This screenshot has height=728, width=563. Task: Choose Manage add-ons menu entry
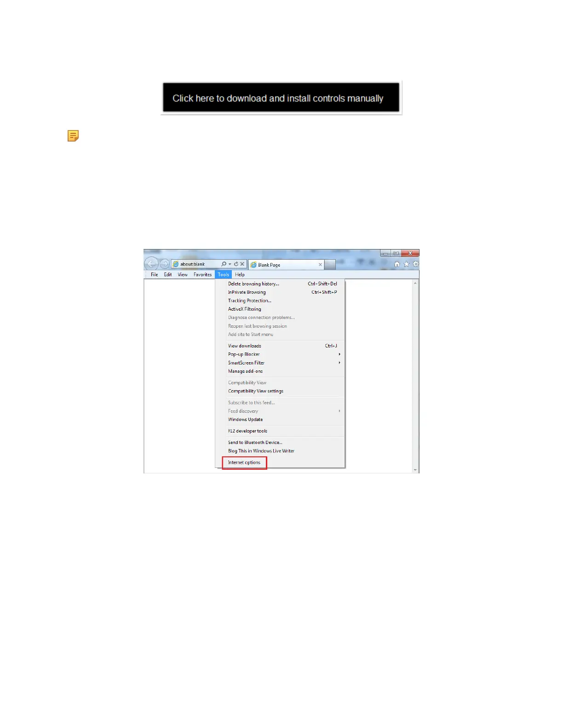point(245,371)
